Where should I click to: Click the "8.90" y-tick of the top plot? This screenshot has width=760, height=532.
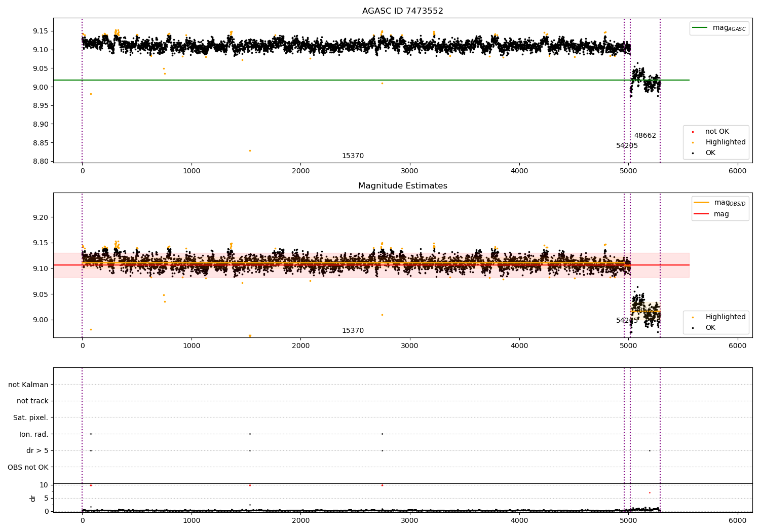tap(40, 124)
